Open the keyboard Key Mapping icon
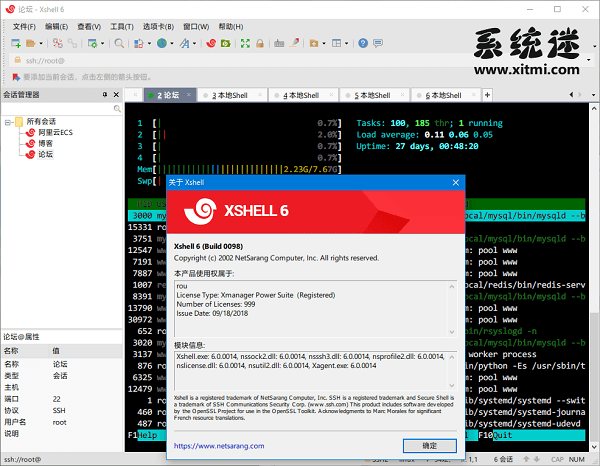Screen dimensions: 600x466 click(279, 43)
